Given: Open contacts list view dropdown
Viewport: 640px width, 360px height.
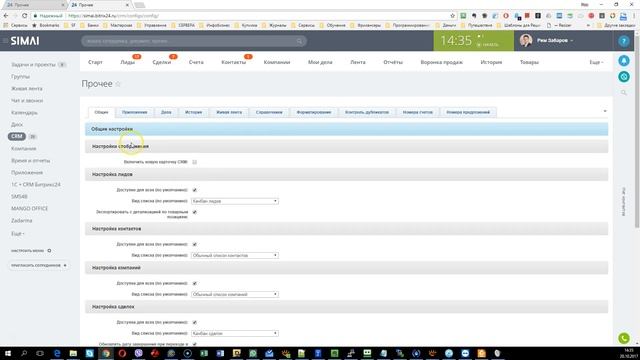Looking at the screenshot, I should (x=235, y=256).
